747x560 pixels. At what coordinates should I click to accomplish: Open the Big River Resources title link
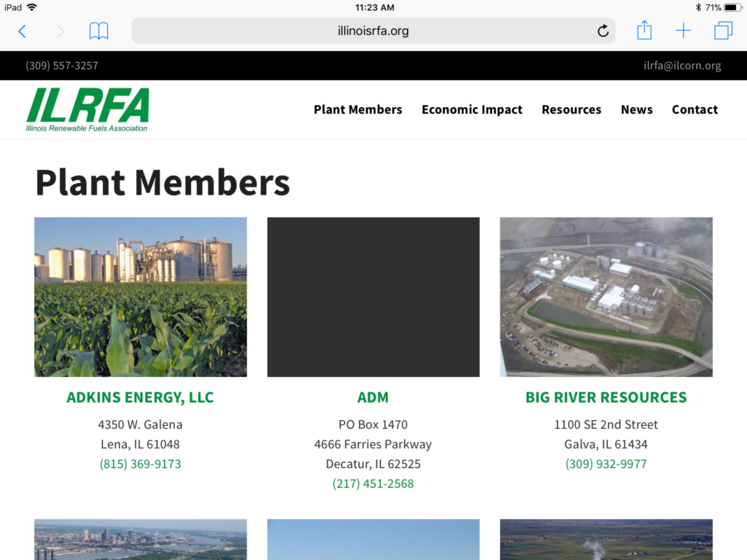606,397
